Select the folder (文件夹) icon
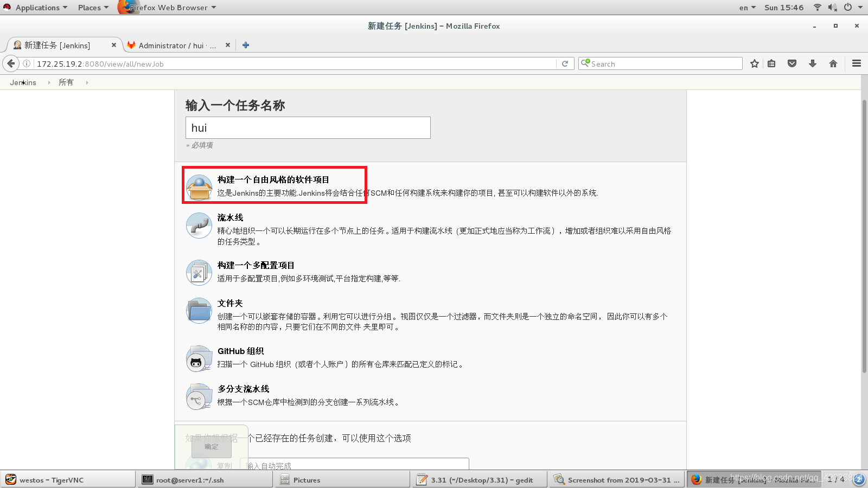 click(199, 311)
